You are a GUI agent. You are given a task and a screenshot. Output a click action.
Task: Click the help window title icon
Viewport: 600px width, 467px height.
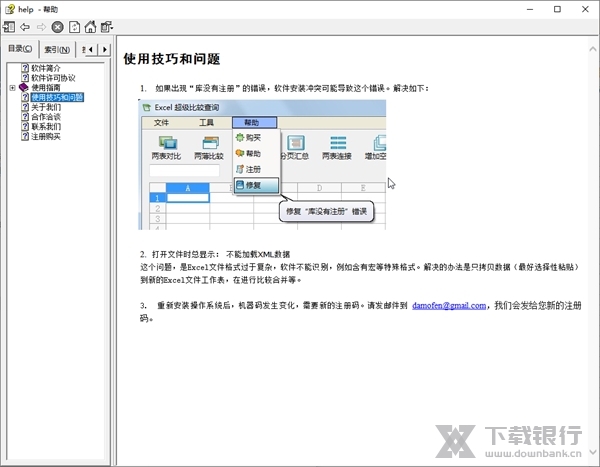[x=10, y=9]
